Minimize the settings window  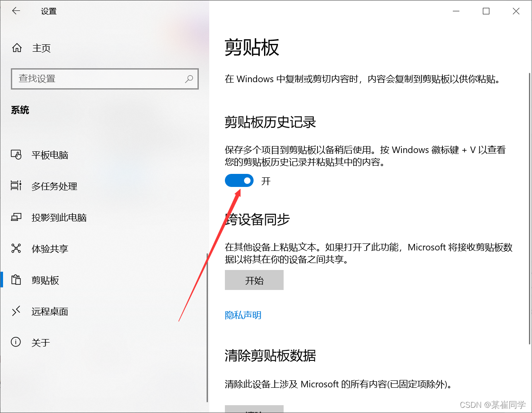click(x=456, y=11)
